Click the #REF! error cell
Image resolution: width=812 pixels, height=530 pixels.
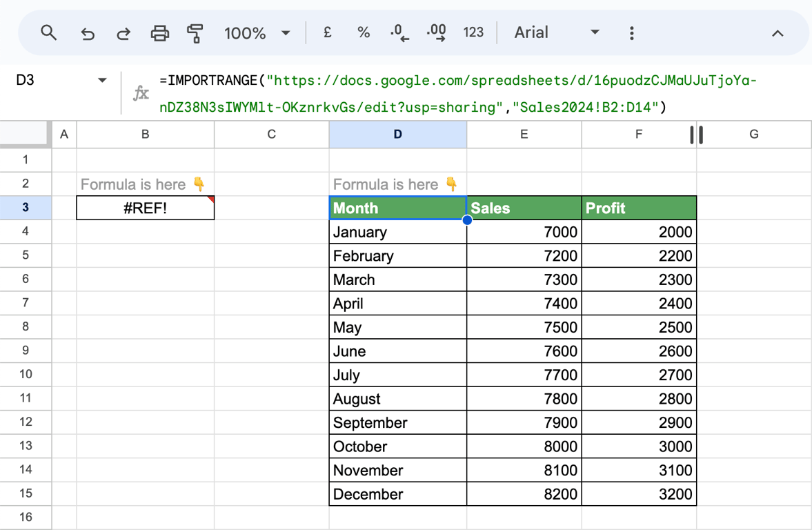point(146,208)
